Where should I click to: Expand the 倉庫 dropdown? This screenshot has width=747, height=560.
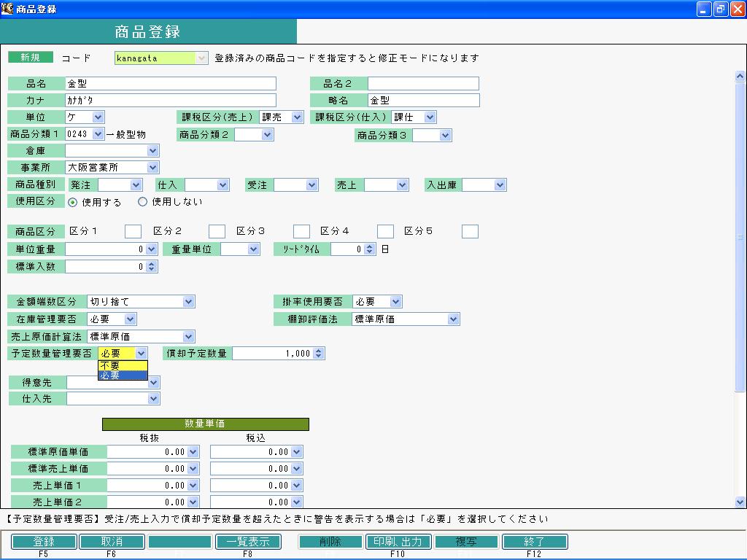click(x=153, y=151)
